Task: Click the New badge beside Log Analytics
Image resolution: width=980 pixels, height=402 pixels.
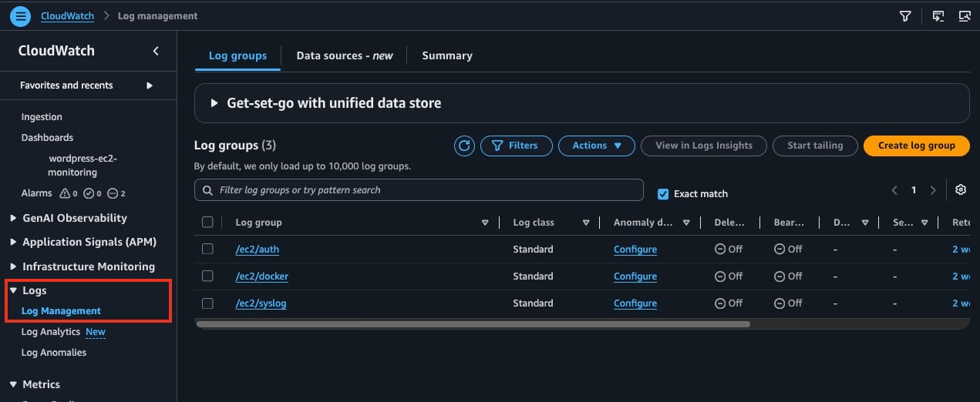Action: click(x=96, y=332)
